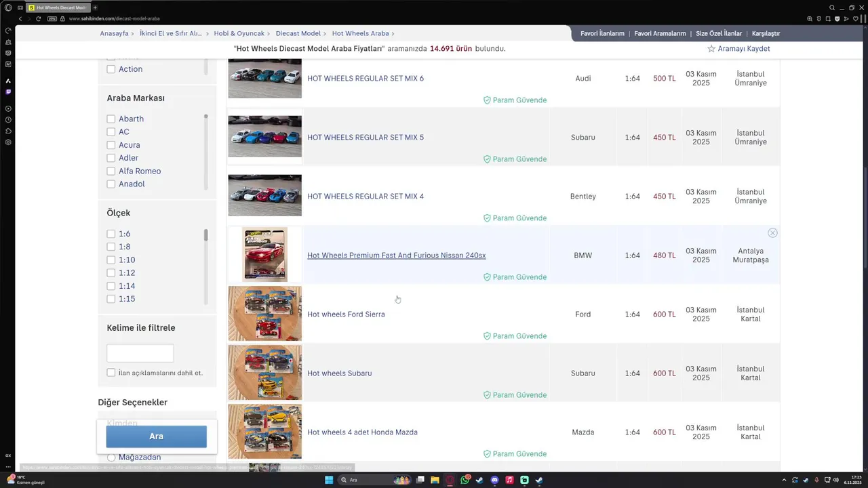Go to Anasayfa breadcrumb
The width and height of the screenshot is (868, 488).
(114, 33)
